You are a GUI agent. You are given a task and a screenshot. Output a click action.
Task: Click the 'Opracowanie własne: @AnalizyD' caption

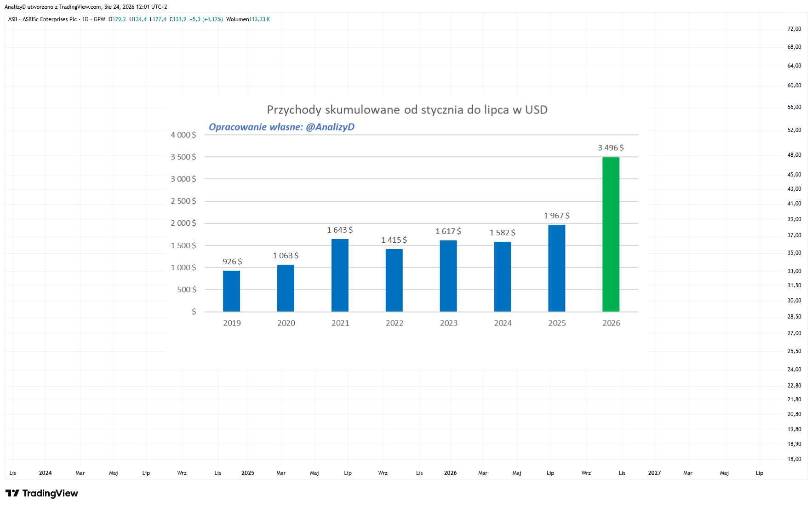coord(282,127)
